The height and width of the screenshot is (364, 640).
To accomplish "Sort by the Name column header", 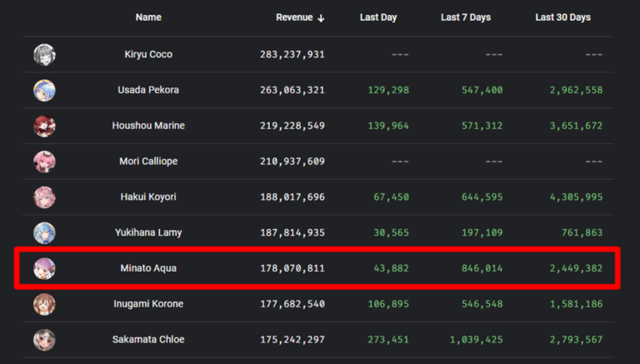I will (148, 17).
